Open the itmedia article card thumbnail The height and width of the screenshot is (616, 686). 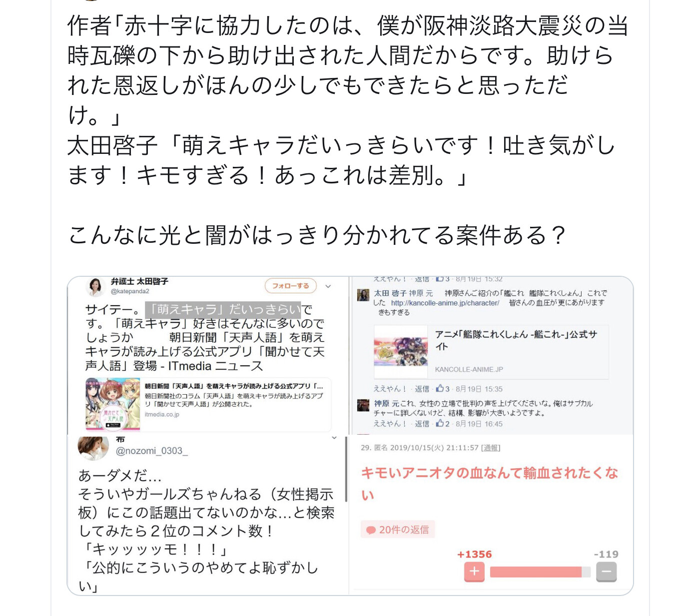coord(113,404)
